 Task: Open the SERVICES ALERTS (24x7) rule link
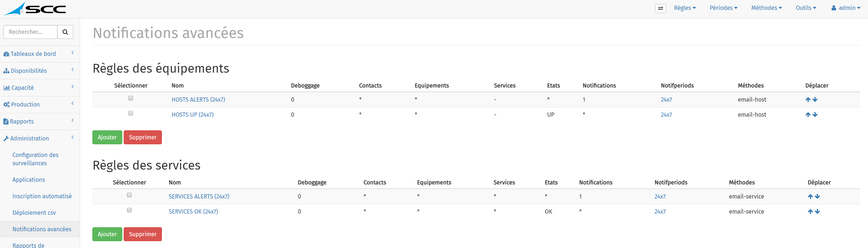point(199,197)
